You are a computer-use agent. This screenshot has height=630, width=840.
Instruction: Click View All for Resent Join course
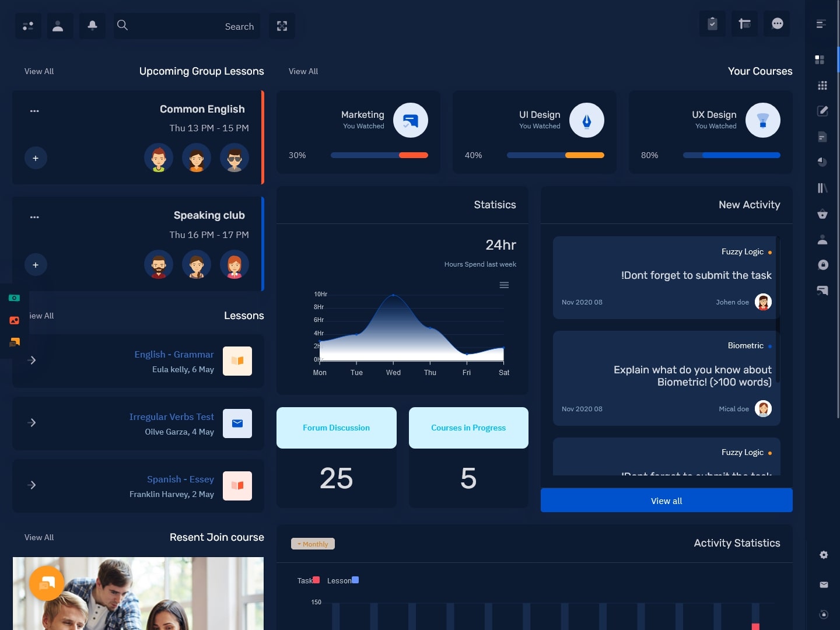tap(39, 537)
